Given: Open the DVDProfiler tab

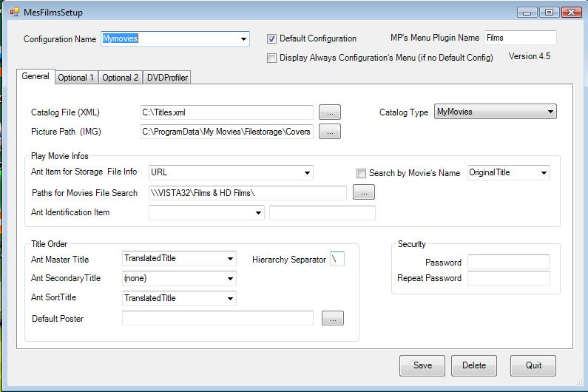Looking at the screenshot, I should [168, 78].
